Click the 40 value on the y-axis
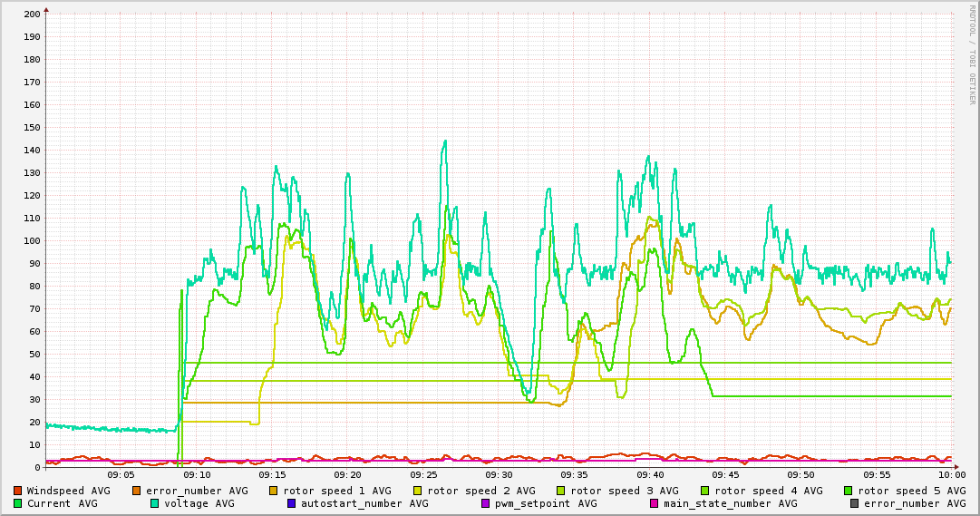 (34, 376)
